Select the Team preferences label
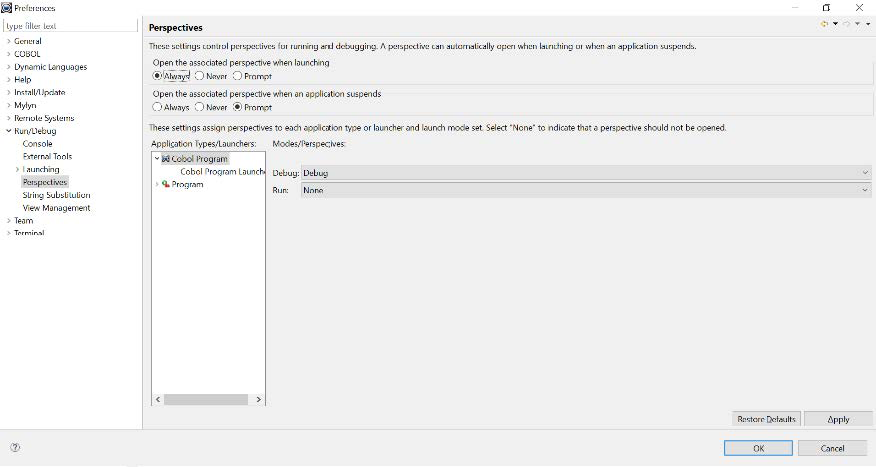 23,221
